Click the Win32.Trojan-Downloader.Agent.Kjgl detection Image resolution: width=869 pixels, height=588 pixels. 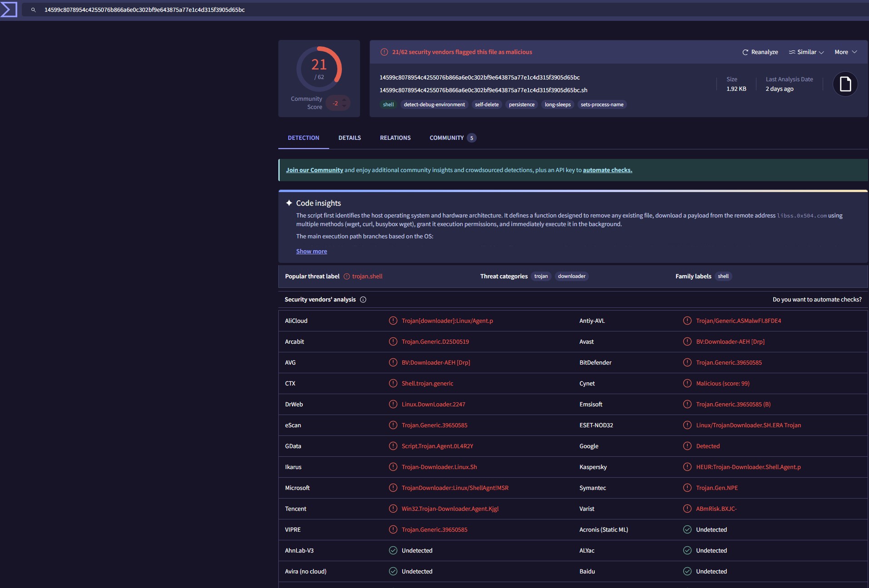coord(450,509)
